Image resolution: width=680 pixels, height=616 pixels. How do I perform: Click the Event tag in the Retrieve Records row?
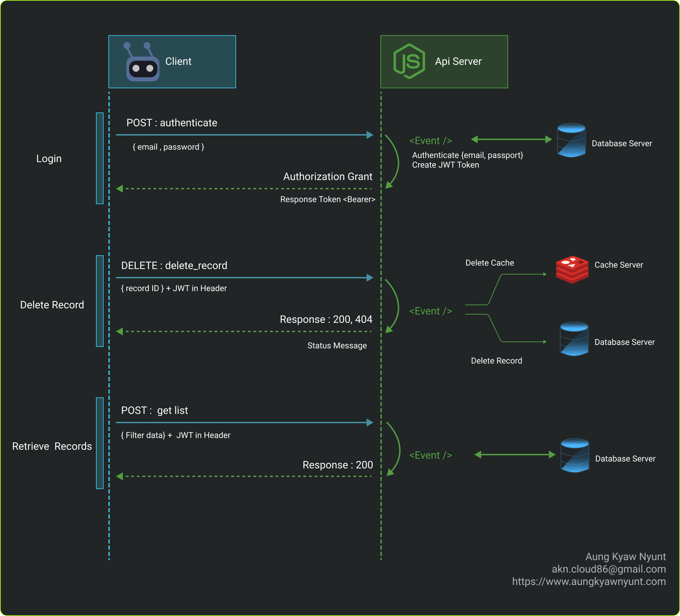pos(430,455)
